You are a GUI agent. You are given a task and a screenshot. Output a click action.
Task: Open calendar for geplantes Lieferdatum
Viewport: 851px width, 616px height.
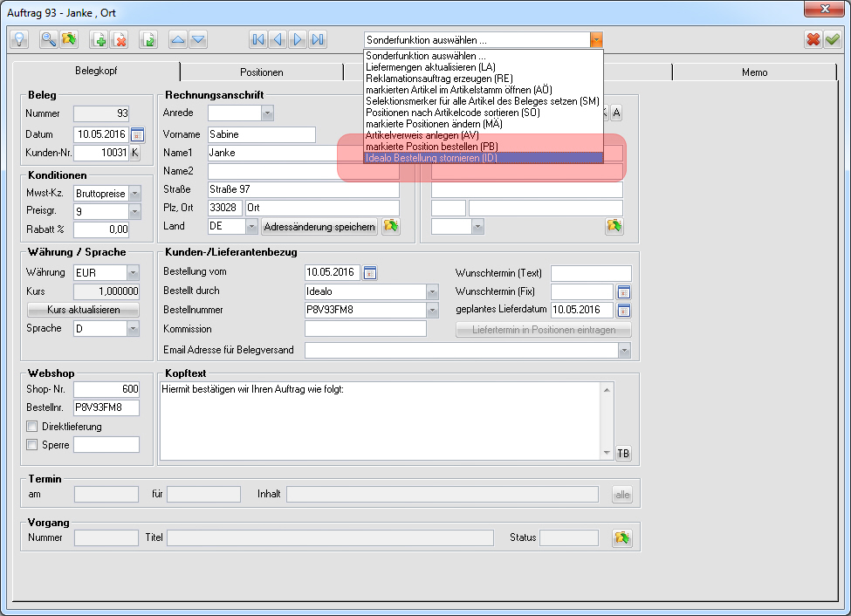(x=623, y=311)
